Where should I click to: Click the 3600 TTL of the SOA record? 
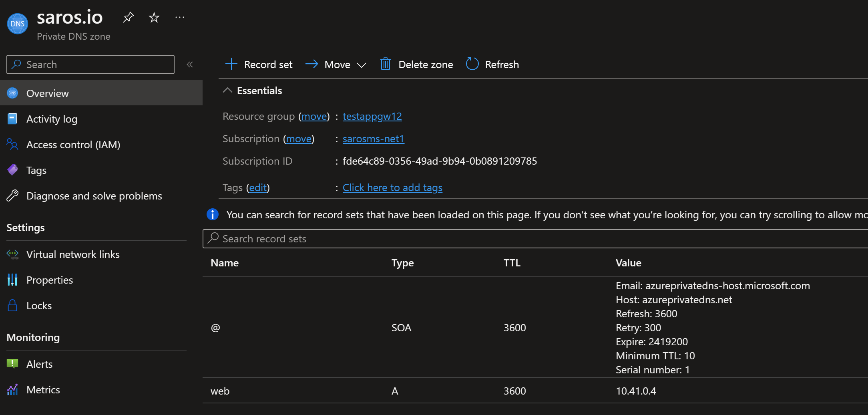pyautogui.click(x=515, y=328)
